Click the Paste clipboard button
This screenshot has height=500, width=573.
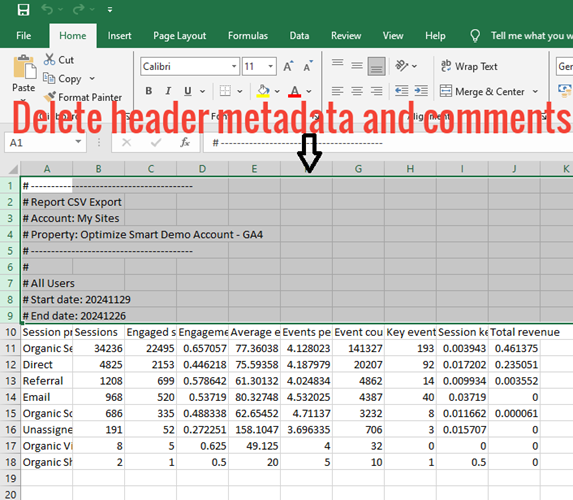tap(24, 74)
